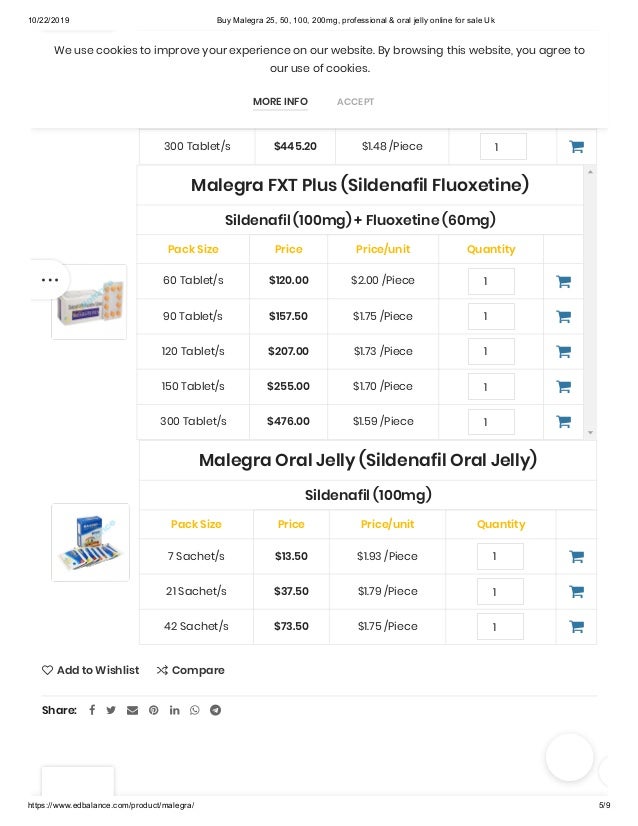Click quantity field for 21 Sachet/s
This screenshot has width=638, height=826.
pyautogui.click(x=500, y=591)
